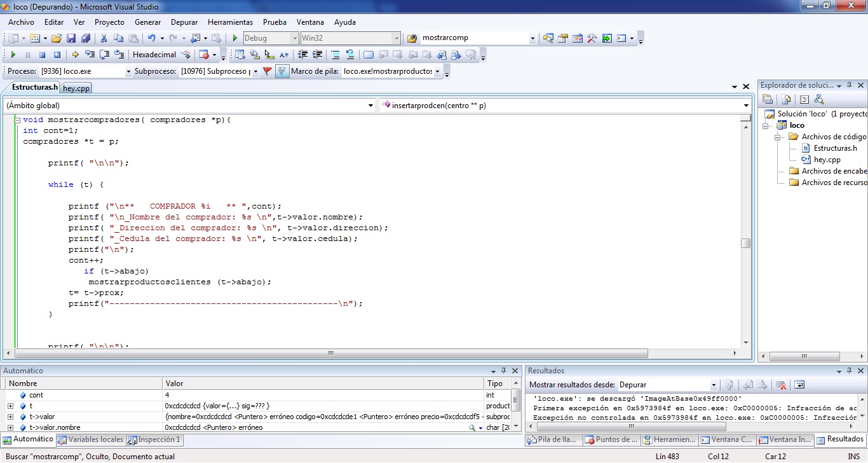Open the Herramientas menu
The width and height of the screenshot is (868, 463).
(x=230, y=22)
